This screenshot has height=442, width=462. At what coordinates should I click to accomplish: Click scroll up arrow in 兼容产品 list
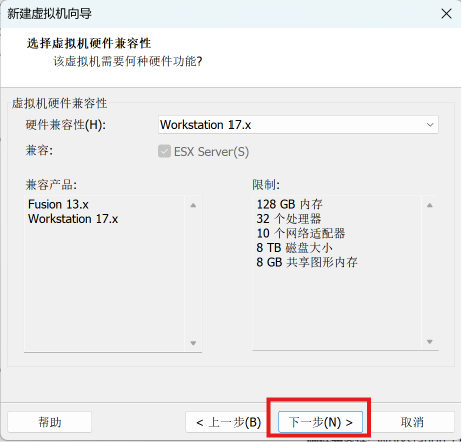click(193, 205)
